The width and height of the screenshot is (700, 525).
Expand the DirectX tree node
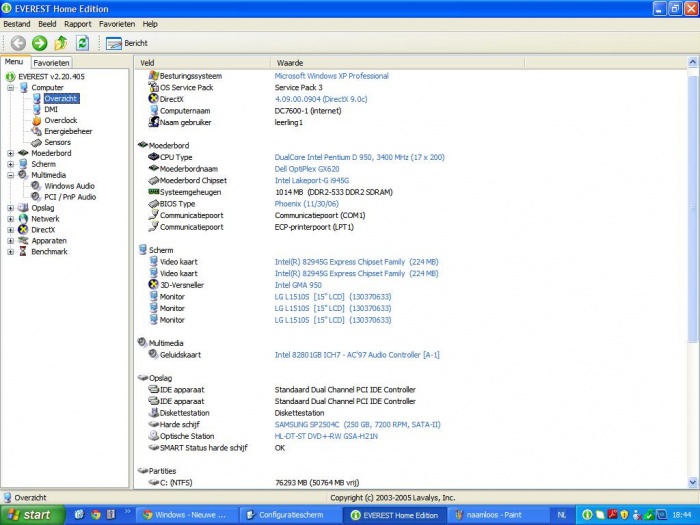click(11, 229)
